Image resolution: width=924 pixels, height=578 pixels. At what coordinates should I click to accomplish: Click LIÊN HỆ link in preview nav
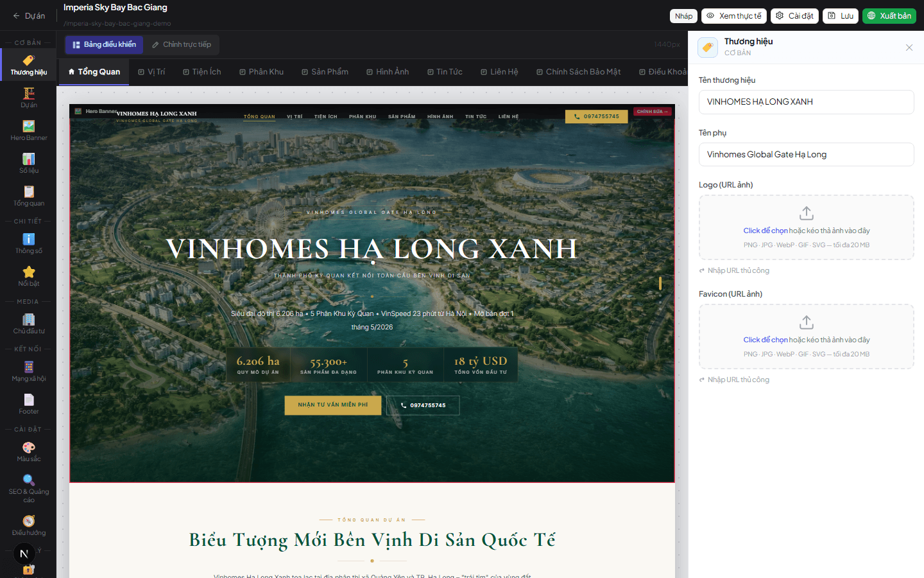(508, 117)
